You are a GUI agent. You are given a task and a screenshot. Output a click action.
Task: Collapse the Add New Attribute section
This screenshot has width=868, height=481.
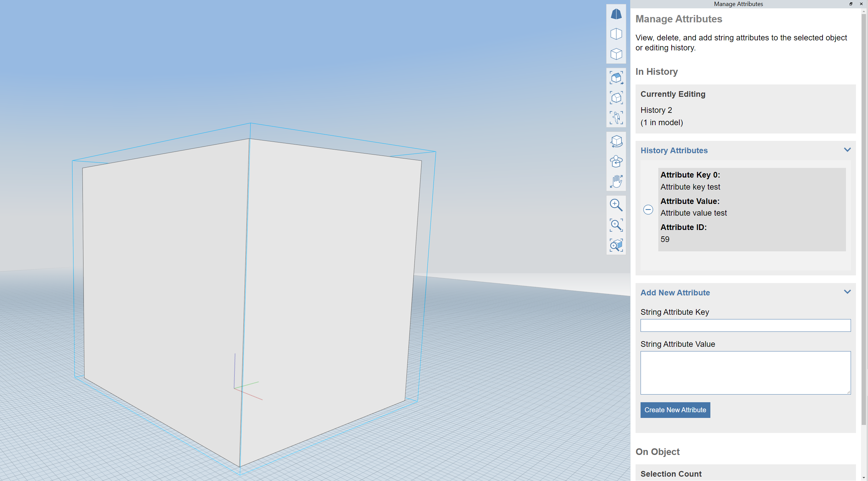(x=847, y=291)
